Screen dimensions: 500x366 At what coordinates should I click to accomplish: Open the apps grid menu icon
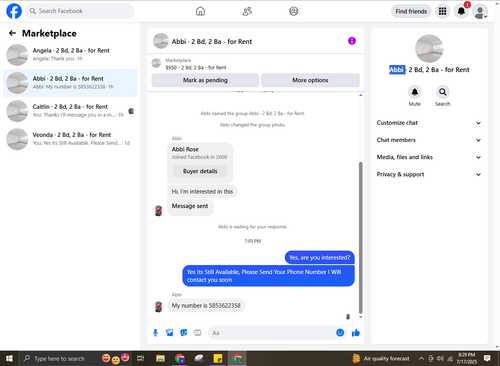[x=442, y=11]
